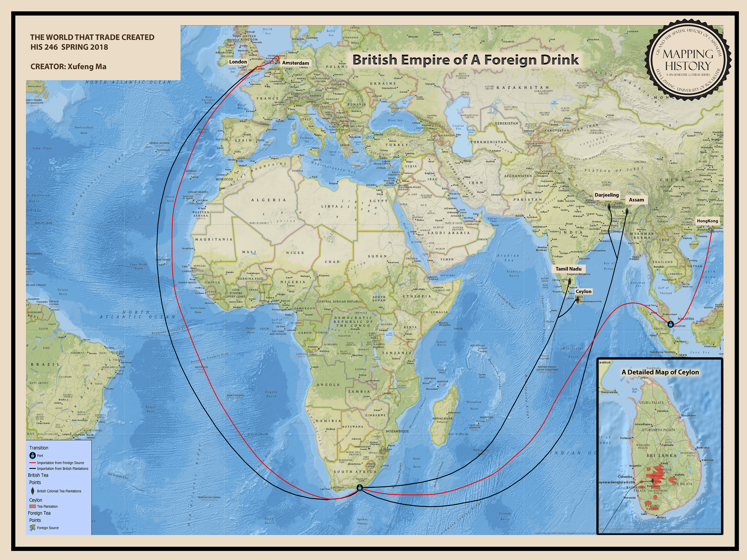Click the legend heading 'British Tea'
Screen dimensions: 747x560
38,475
